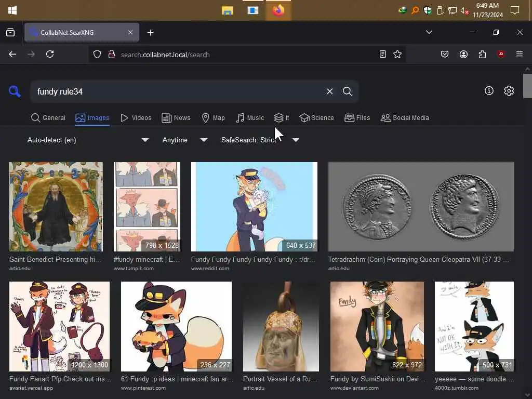
Task: Open Windows Security shield tray icon
Action: tap(428, 10)
